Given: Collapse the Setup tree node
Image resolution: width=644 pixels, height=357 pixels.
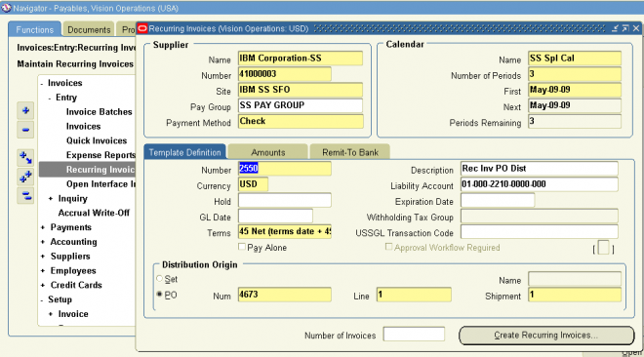Looking at the screenshot, I should pyautogui.click(x=42, y=300).
